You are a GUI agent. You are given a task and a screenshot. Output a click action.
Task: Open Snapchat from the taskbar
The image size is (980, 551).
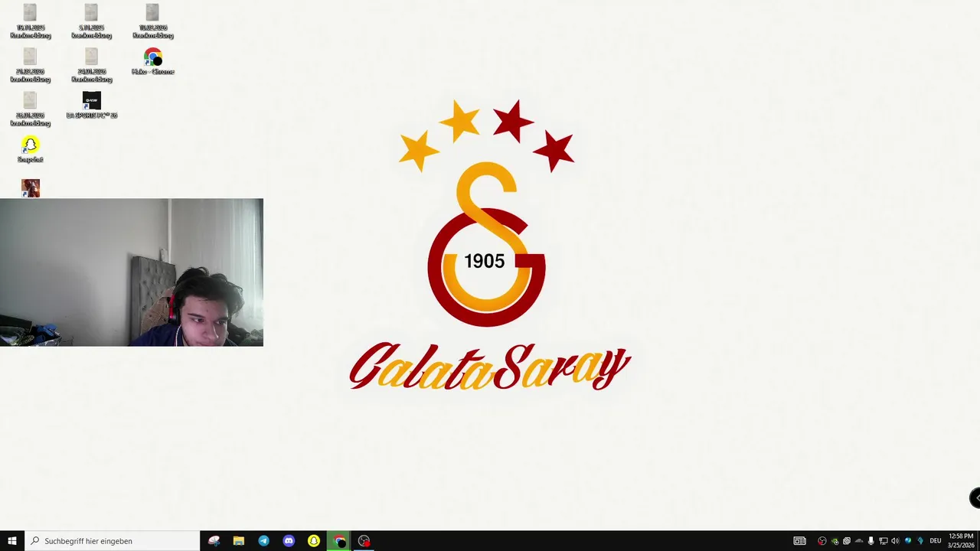(x=314, y=541)
